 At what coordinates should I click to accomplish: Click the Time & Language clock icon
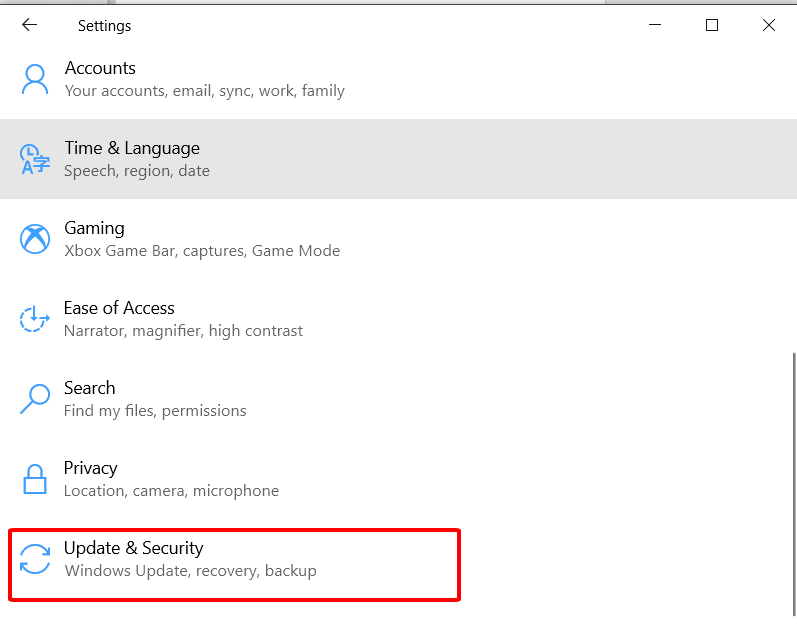35,159
